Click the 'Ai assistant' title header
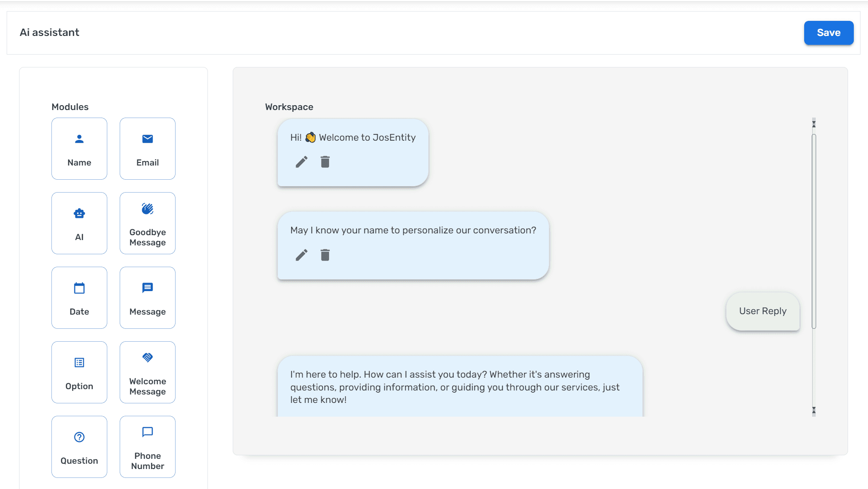This screenshot has width=868, height=489. coord(49,32)
